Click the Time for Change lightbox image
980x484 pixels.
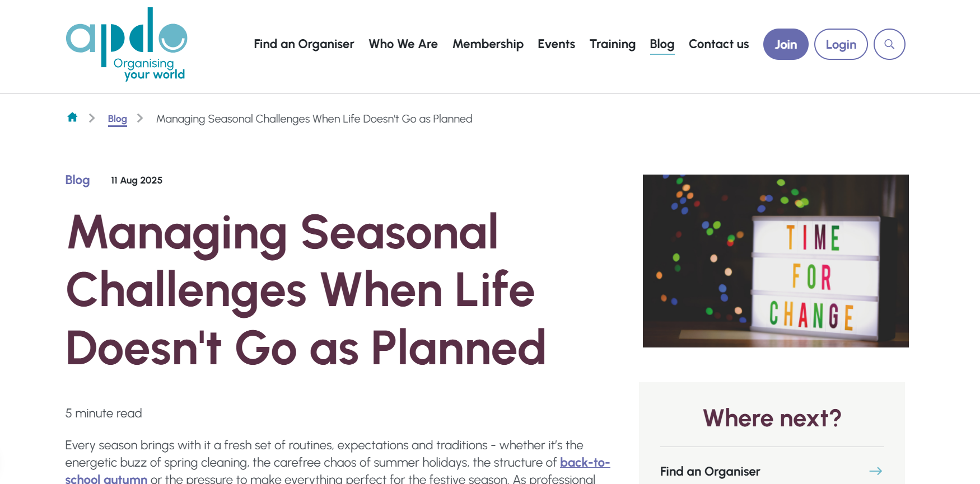776,261
